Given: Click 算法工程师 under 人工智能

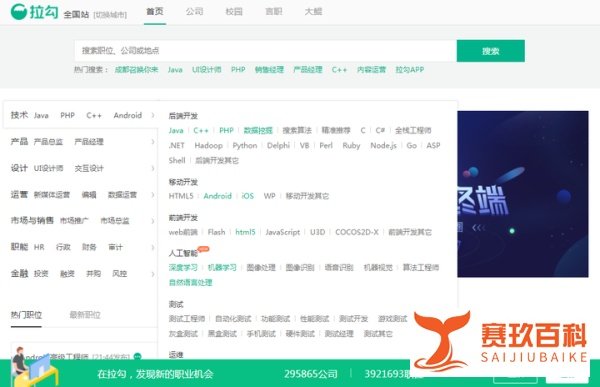Looking at the screenshot, I should click(x=421, y=268).
